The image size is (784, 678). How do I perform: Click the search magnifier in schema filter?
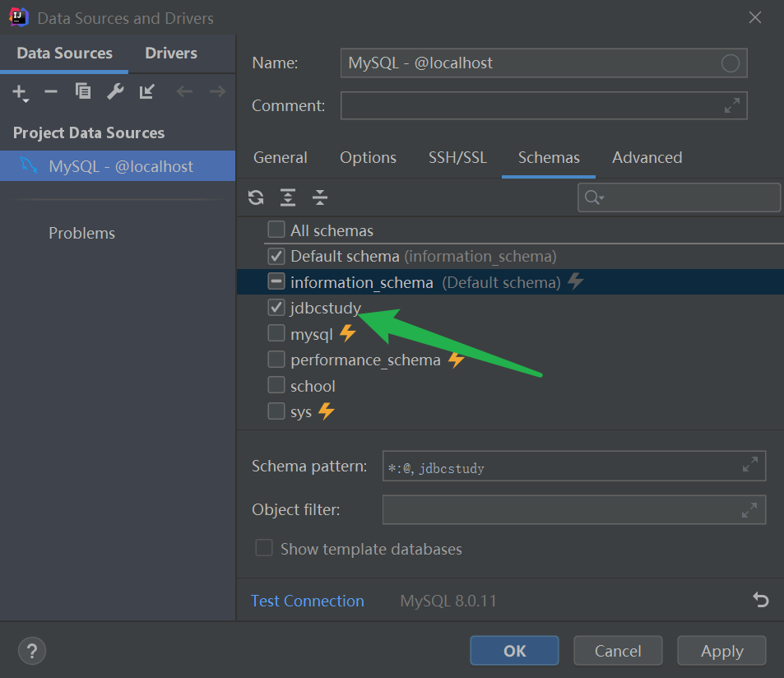[593, 198]
